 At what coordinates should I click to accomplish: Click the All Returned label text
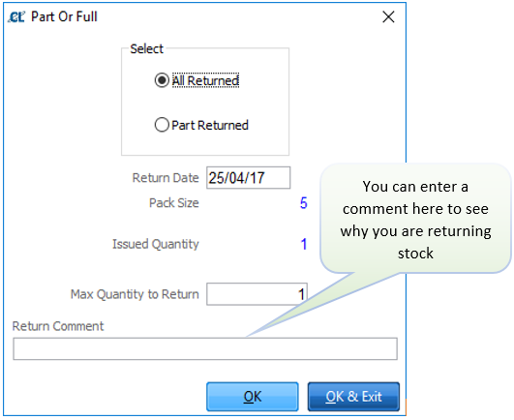(x=205, y=80)
